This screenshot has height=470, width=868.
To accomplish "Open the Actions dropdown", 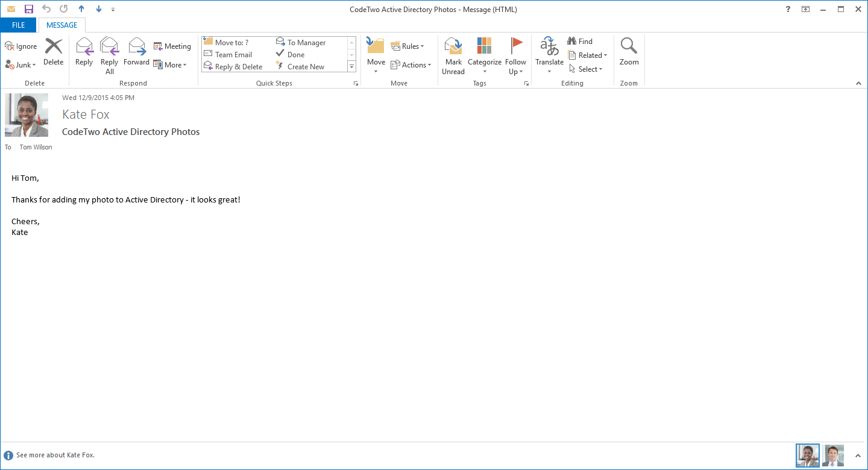I will (411, 64).
